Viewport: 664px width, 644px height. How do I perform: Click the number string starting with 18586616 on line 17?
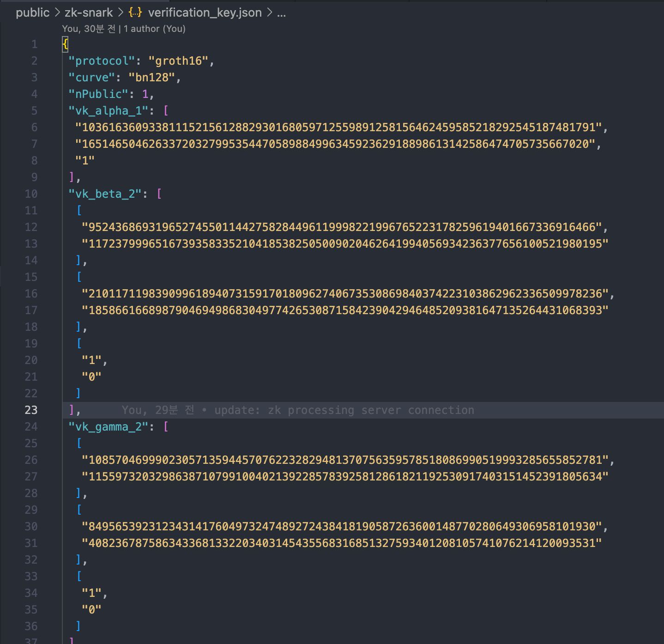coord(345,310)
